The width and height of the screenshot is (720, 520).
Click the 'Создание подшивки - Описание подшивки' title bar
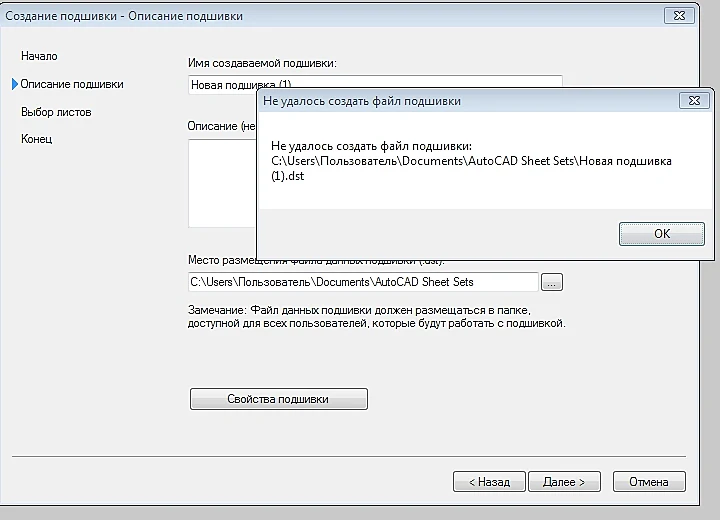click(x=331, y=16)
